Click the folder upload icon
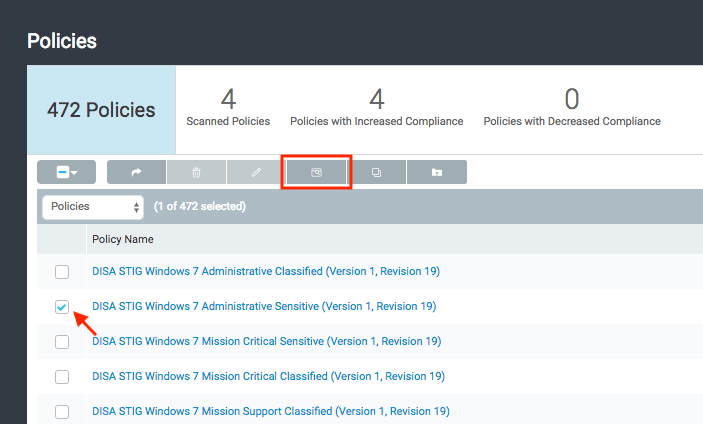This screenshot has width=703, height=424. [x=436, y=173]
